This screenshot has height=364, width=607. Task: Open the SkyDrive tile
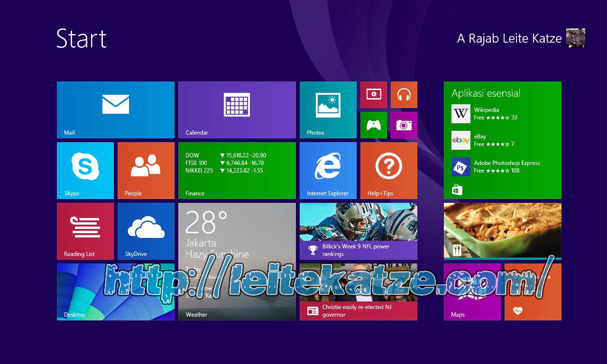146,231
